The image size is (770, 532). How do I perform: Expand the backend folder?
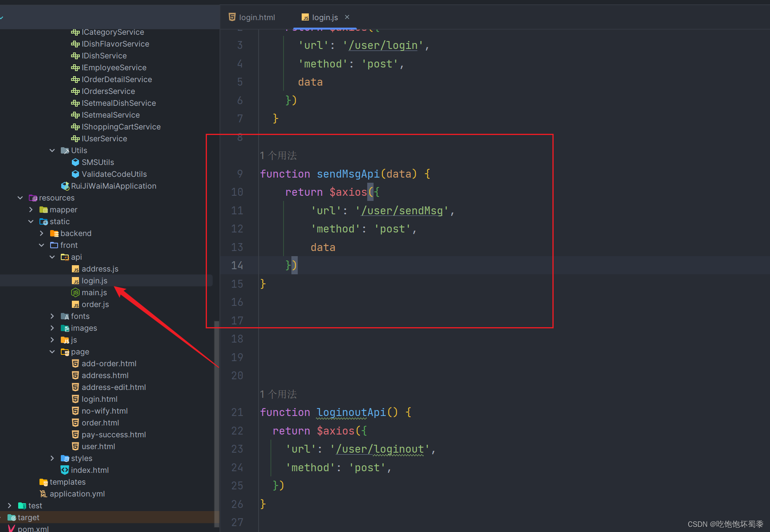click(x=41, y=233)
